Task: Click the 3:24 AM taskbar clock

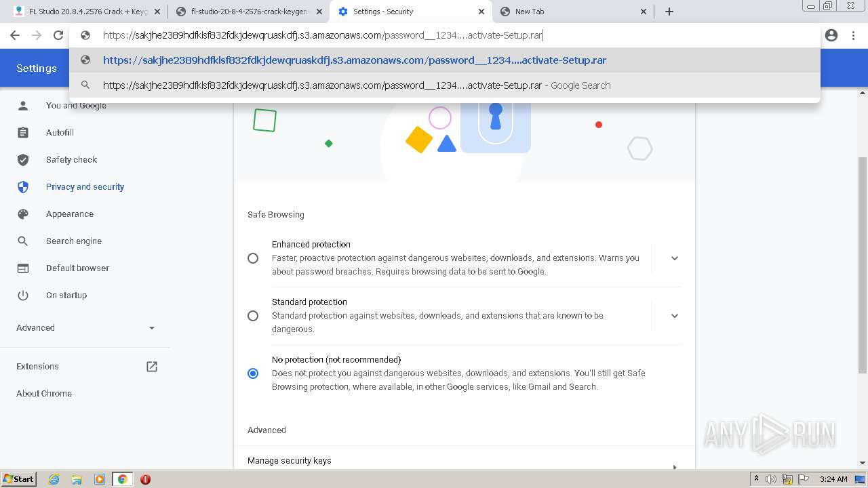Action: pyautogui.click(x=833, y=479)
